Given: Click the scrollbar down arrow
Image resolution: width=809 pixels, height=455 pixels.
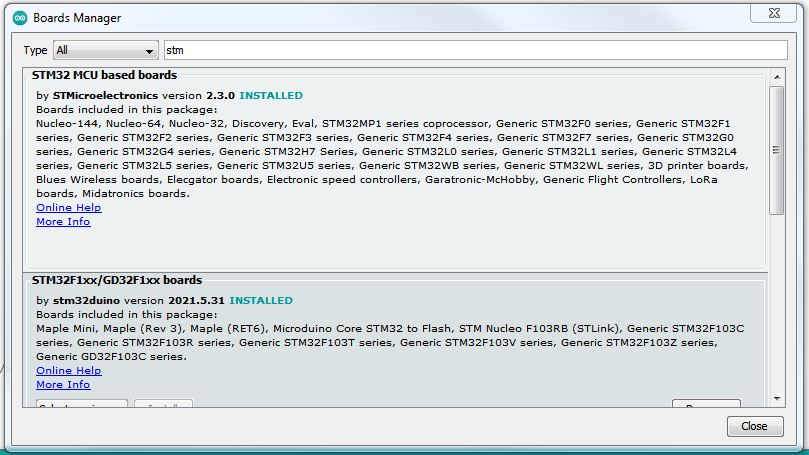Looking at the screenshot, I should [x=776, y=399].
